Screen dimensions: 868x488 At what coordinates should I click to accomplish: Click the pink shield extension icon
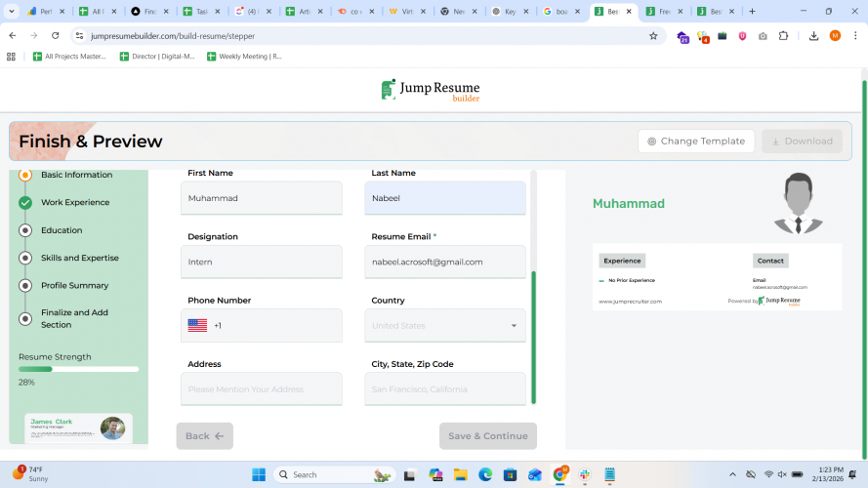pyautogui.click(x=742, y=36)
